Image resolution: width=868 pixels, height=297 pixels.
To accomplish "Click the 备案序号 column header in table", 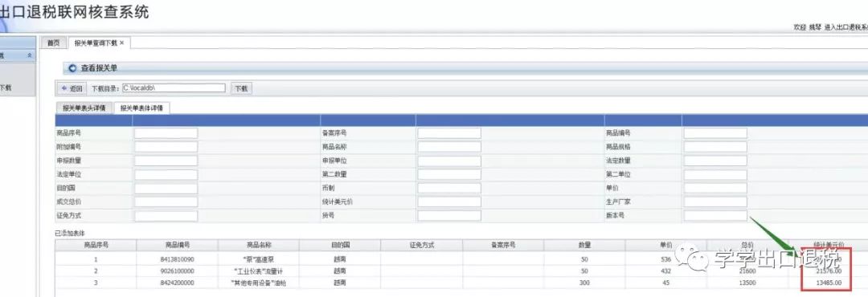I will [x=503, y=245].
